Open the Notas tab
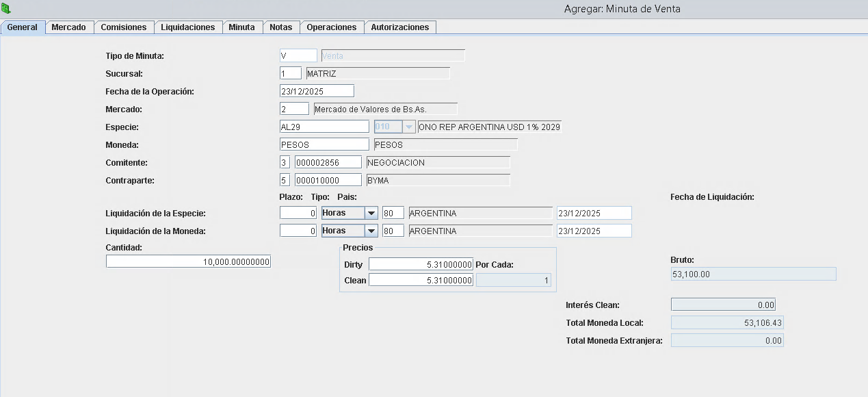The width and height of the screenshot is (868, 397). click(281, 27)
